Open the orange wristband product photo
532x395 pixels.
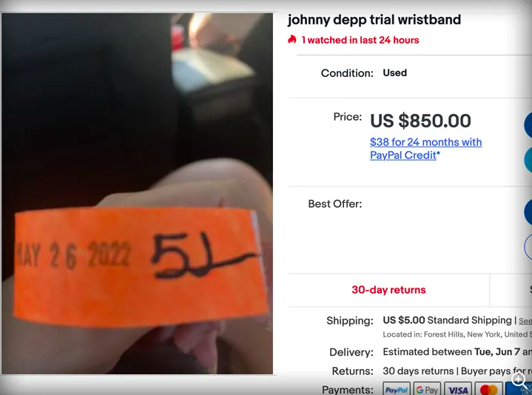pos(137,194)
